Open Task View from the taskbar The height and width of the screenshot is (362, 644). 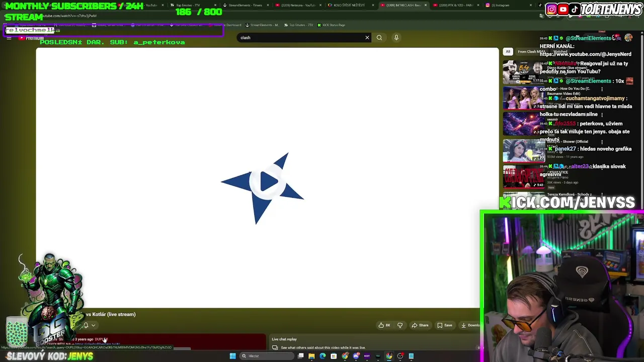(300, 356)
